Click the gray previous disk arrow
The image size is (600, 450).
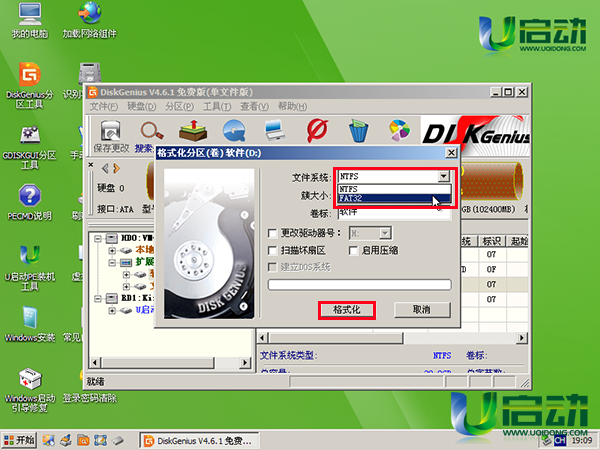tap(105, 168)
